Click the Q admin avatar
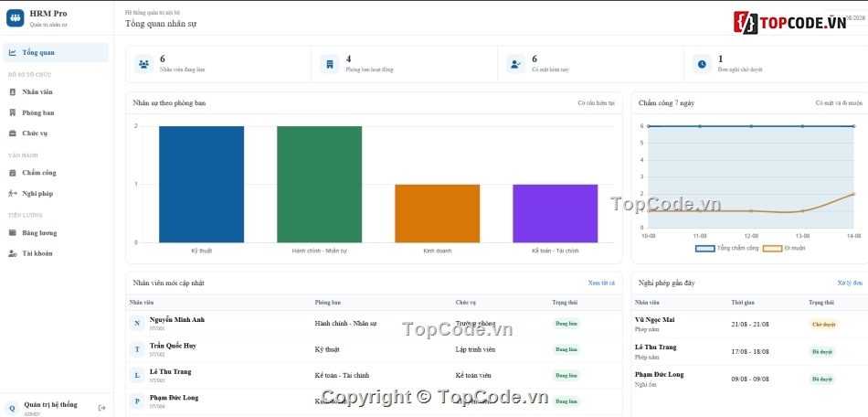Image resolution: width=868 pixels, height=417 pixels. 12,408
